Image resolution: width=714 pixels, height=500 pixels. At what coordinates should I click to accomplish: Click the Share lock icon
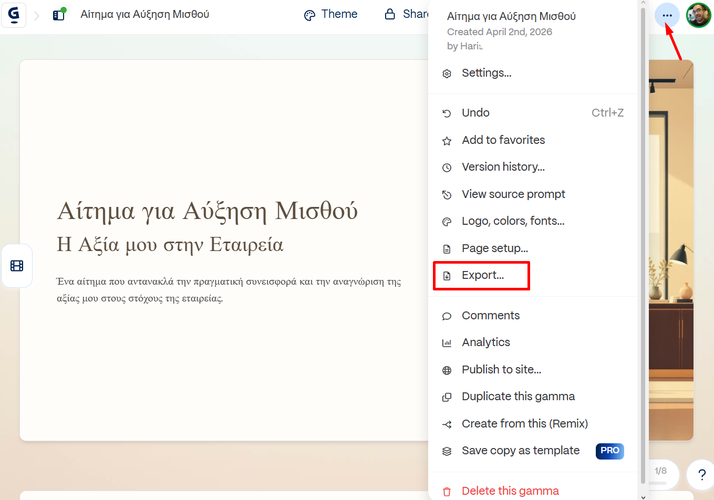point(390,14)
